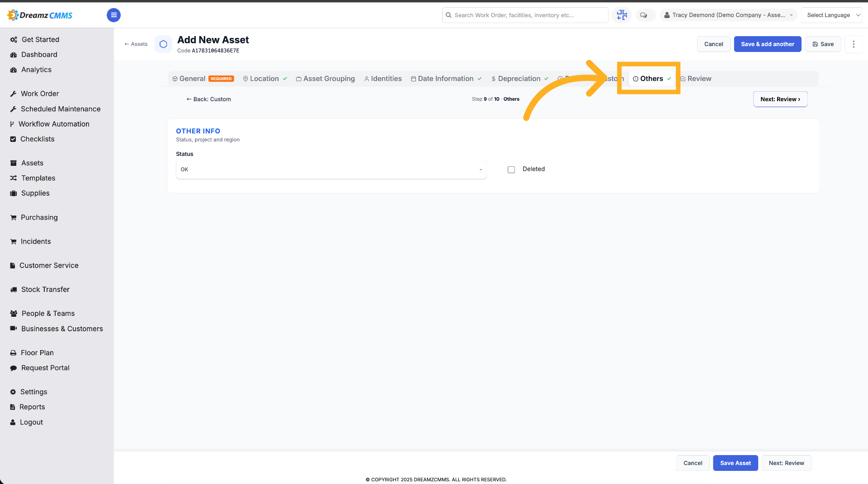This screenshot has width=868, height=484.
Task: Click the Step 9 of 10 indicator text
Action: (495, 99)
